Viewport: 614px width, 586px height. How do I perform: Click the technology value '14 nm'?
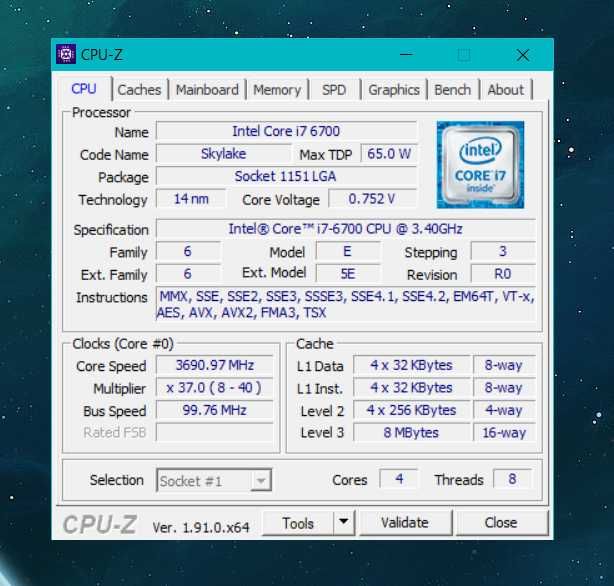point(191,199)
